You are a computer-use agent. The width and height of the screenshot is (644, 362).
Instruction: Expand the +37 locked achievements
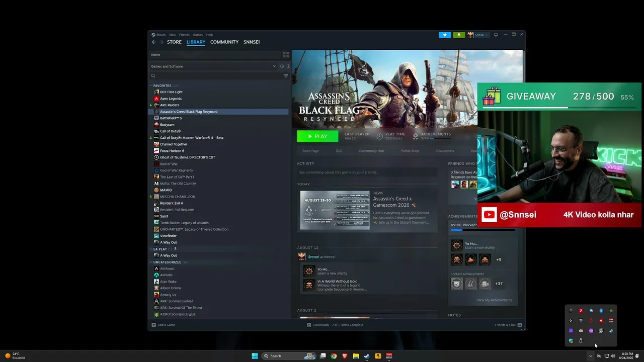(x=499, y=284)
